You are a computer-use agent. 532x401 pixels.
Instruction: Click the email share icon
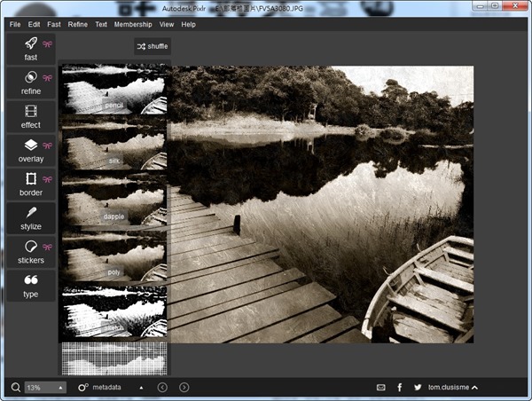(x=381, y=388)
